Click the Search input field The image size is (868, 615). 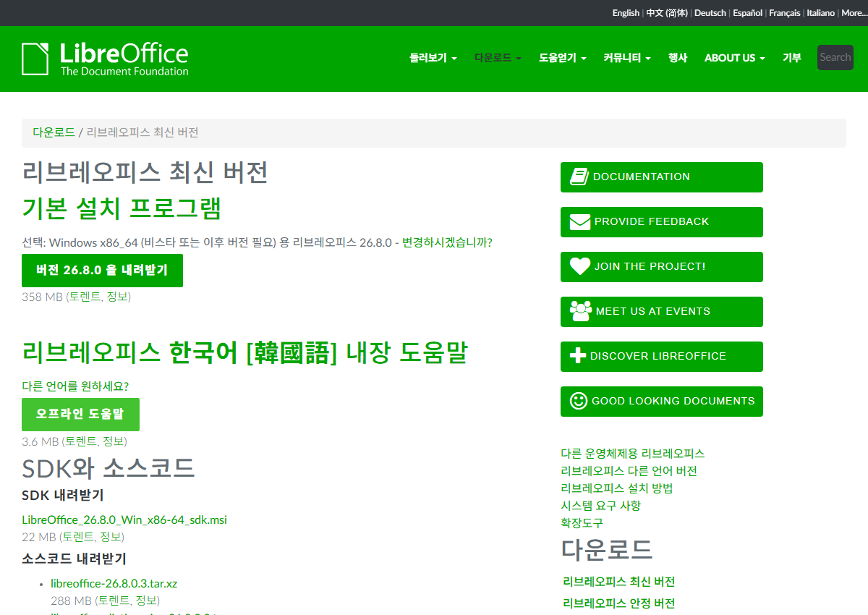pyautogui.click(x=835, y=57)
